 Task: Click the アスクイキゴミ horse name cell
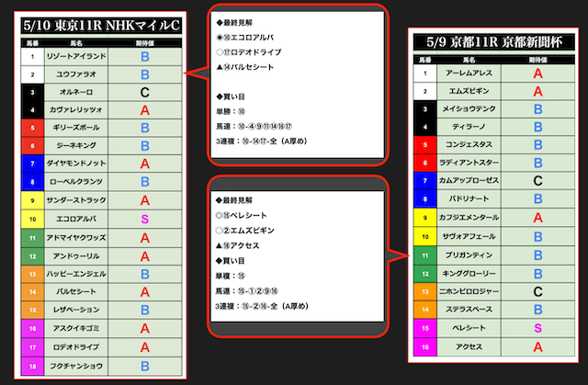point(76,329)
